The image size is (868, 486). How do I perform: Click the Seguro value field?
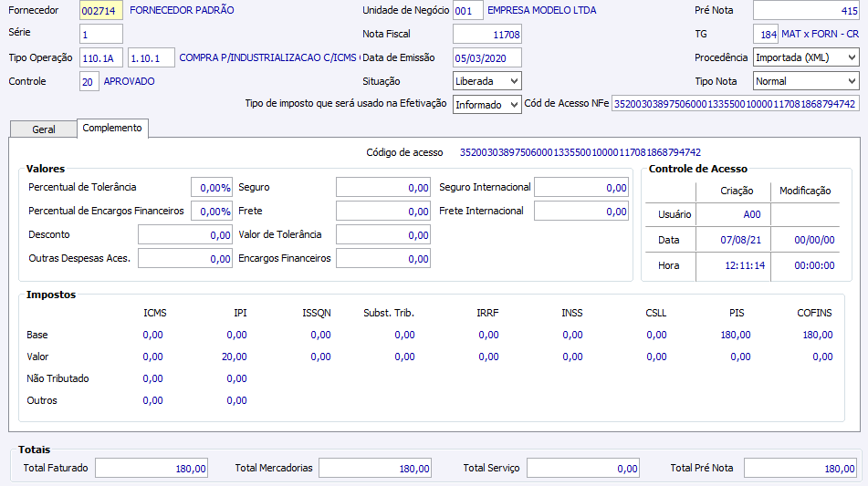383,188
